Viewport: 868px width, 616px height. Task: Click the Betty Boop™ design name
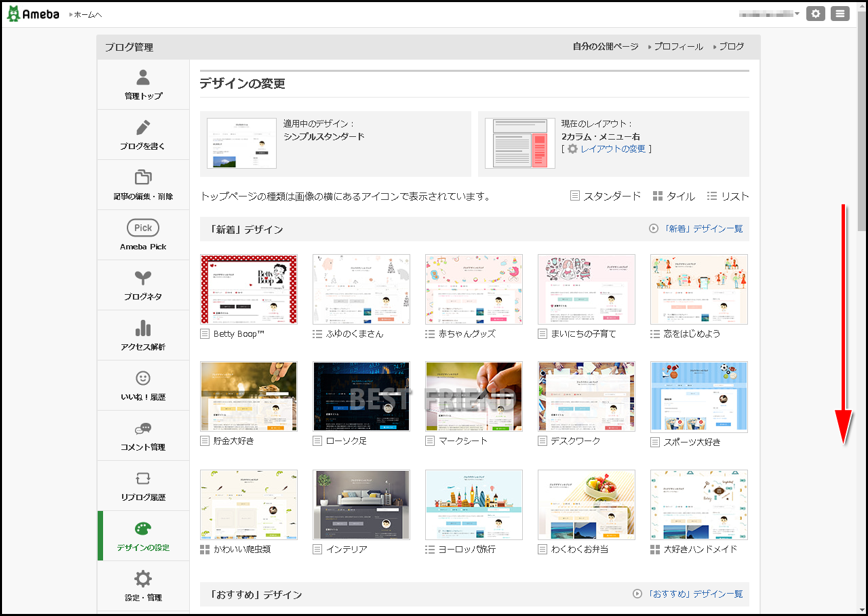239,333
